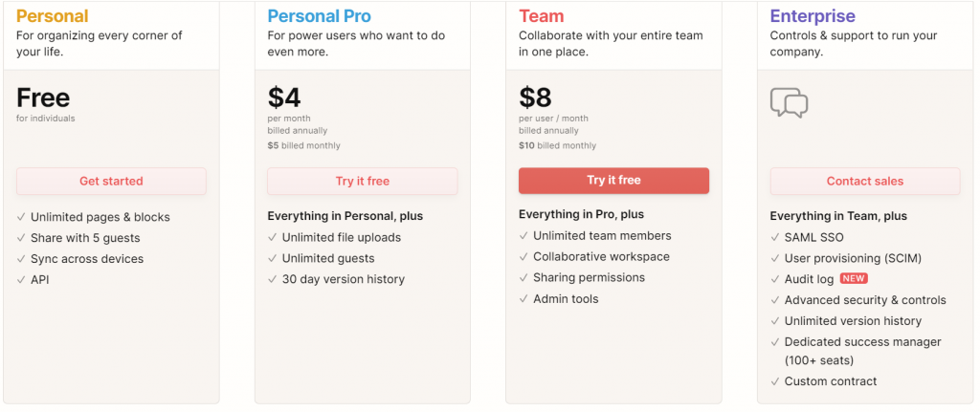
Task: Select the Personal Pro plan heading
Action: 319,16
